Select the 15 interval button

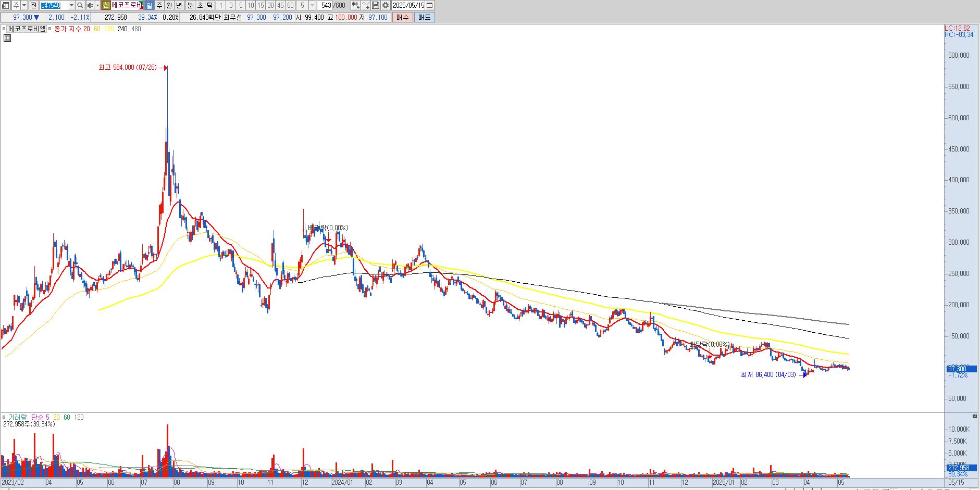point(260,5)
